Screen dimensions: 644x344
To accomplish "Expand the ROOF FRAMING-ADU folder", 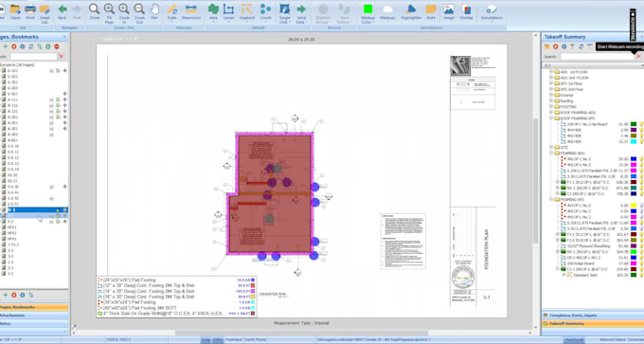I will click(x=551, y=112).
